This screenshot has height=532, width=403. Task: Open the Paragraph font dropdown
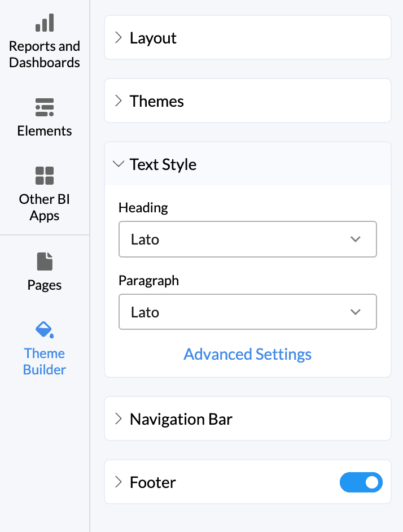pyautogui.click(x=247, y=312)
